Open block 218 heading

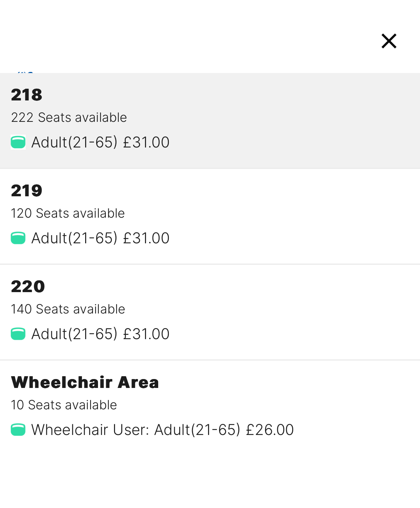click(27, 95)
